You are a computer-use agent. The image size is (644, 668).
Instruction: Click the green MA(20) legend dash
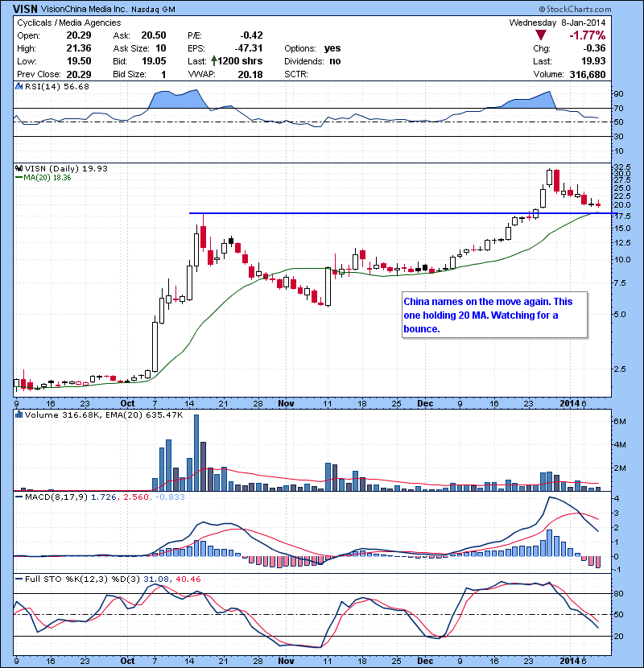[19, 178]
